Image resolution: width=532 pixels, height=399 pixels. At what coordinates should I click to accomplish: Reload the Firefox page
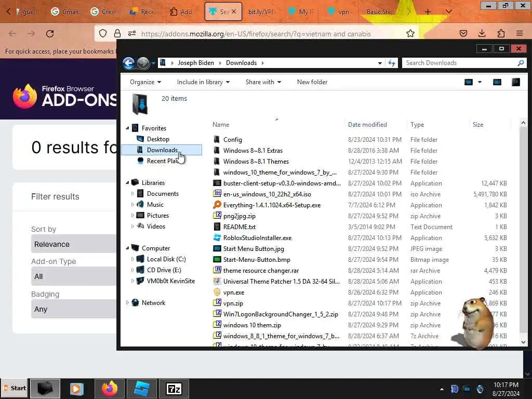(50, 34)
